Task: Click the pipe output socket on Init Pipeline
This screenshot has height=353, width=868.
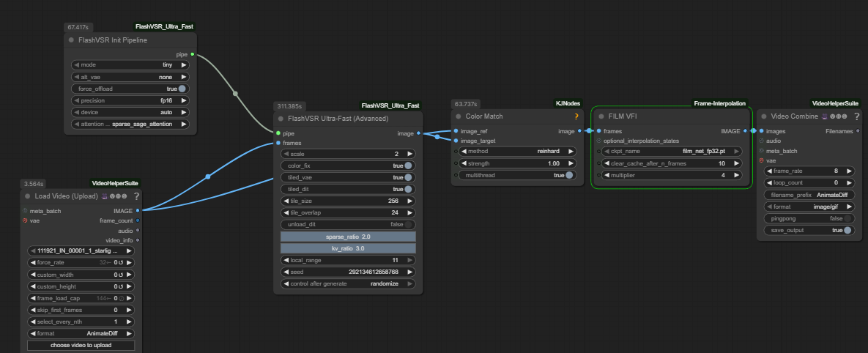Action: (x=192, y=54)
